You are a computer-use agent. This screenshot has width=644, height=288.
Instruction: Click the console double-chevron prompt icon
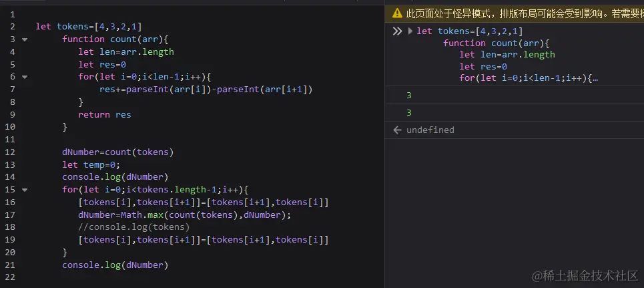[397, 31]
